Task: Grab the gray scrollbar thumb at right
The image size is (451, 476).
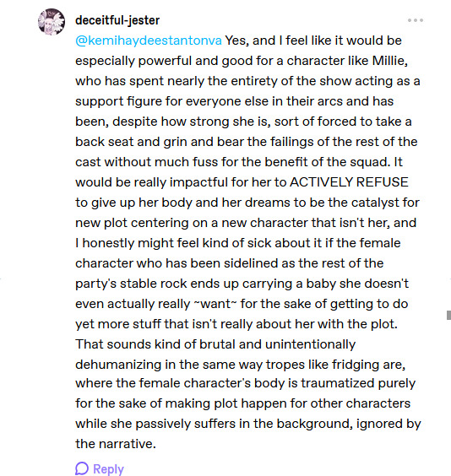Action: [448, 315]
